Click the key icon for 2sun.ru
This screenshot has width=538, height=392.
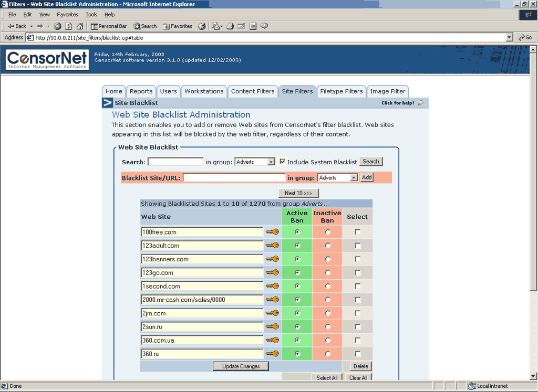(x=273, y=326)
